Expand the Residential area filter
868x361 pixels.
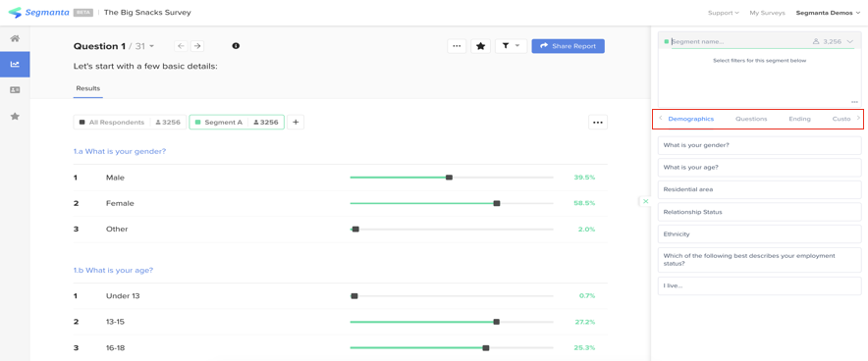760,189
